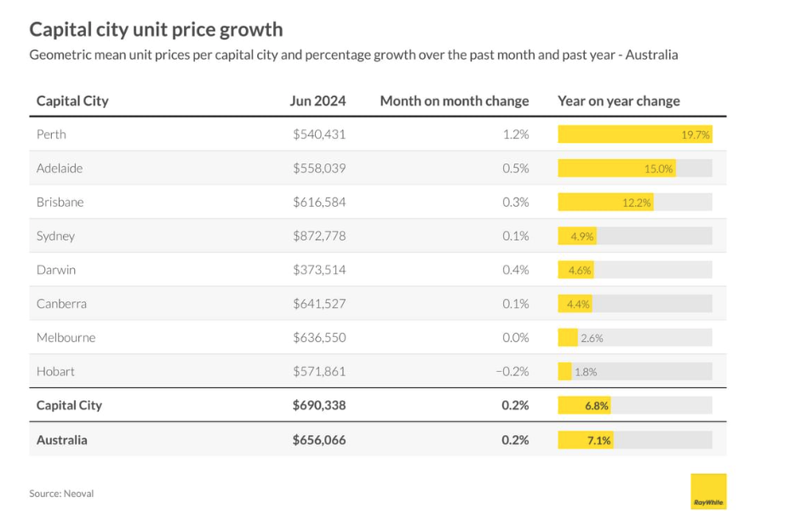Click the Darwin row label
Screen dimensions: 796x532
pyautogui.click(x=56, y=270)
